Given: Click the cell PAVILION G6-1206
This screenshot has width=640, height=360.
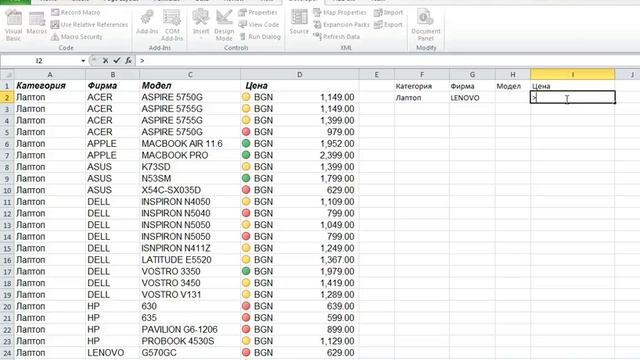Looking at the screenshot, I should tap(190, 330).
